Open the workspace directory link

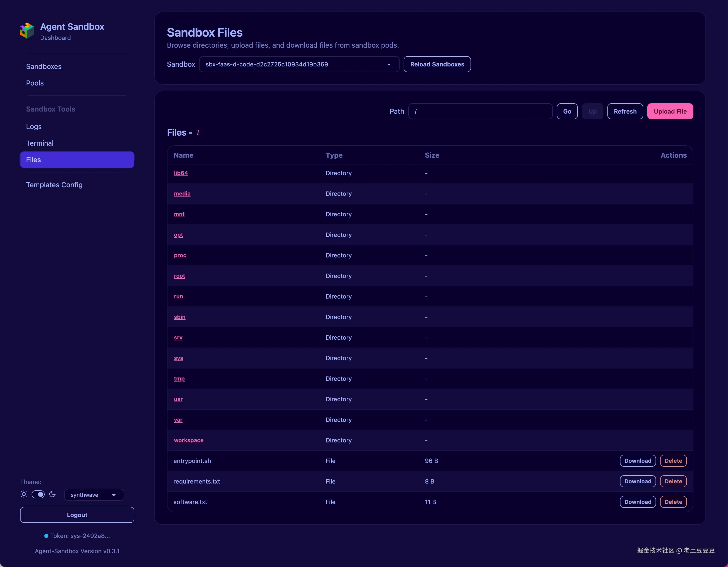[x=189, y=440]
